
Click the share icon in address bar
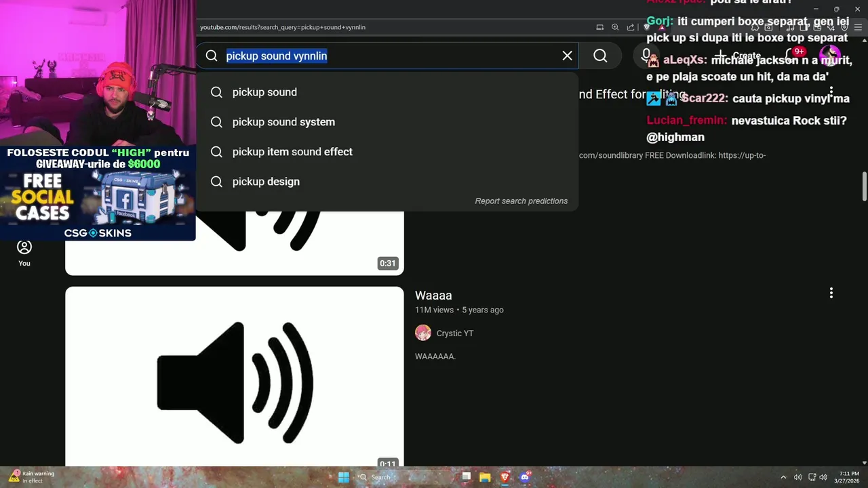631,27
